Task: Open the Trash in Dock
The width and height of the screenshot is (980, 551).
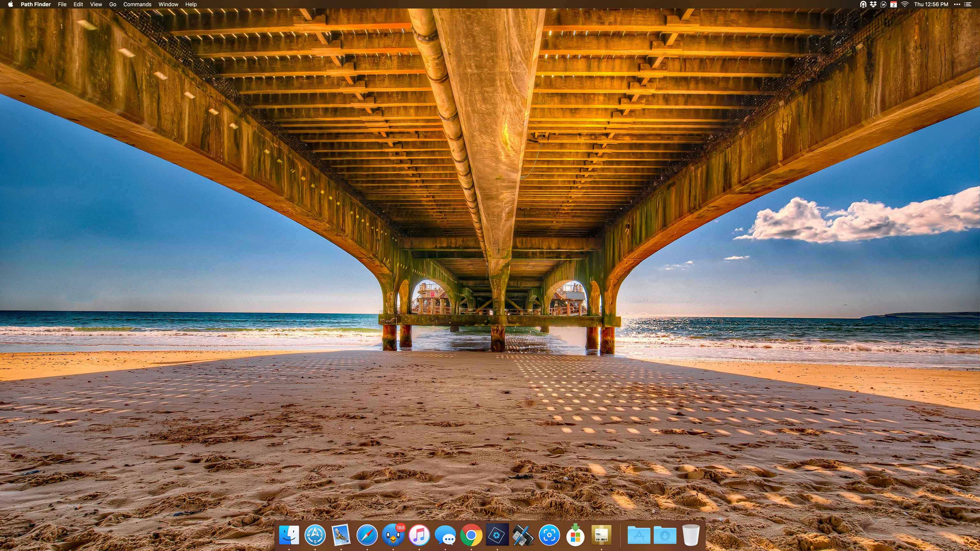Action: point(691,535)
